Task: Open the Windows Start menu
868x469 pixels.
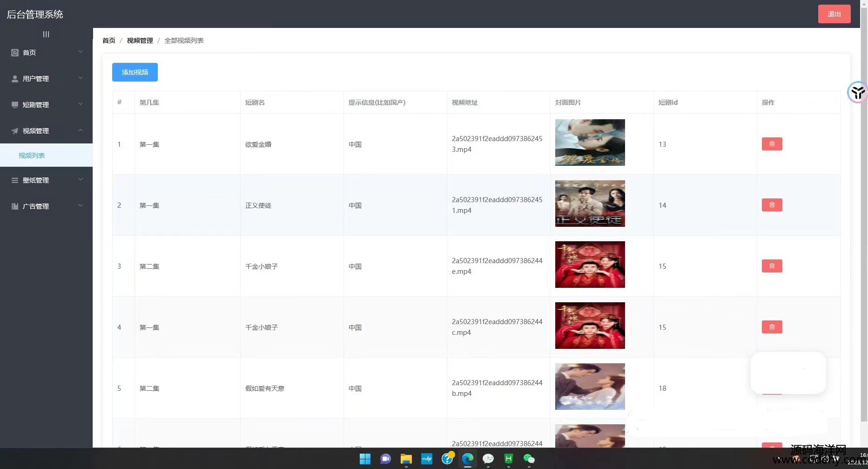Action: point(365,459)
